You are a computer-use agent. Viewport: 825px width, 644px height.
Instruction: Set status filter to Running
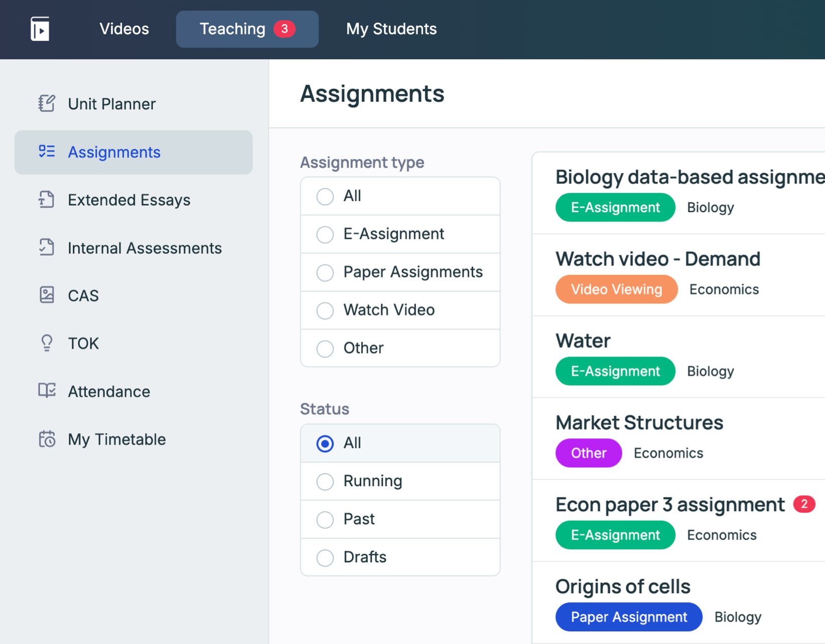tap(325, 481)
